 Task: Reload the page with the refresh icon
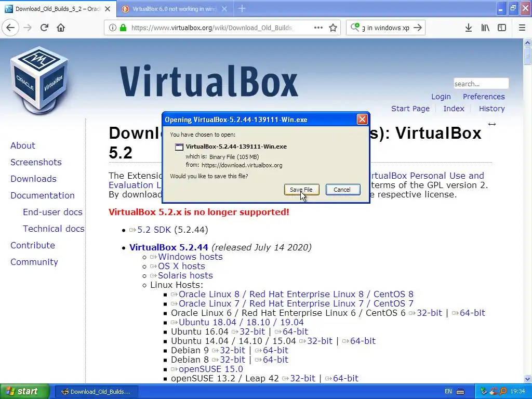pos(44,28)
